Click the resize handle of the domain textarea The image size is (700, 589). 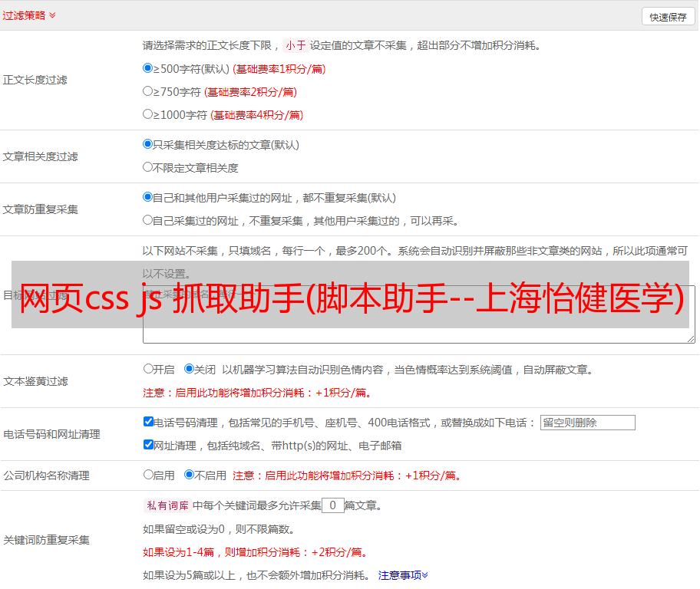[691, 340]
